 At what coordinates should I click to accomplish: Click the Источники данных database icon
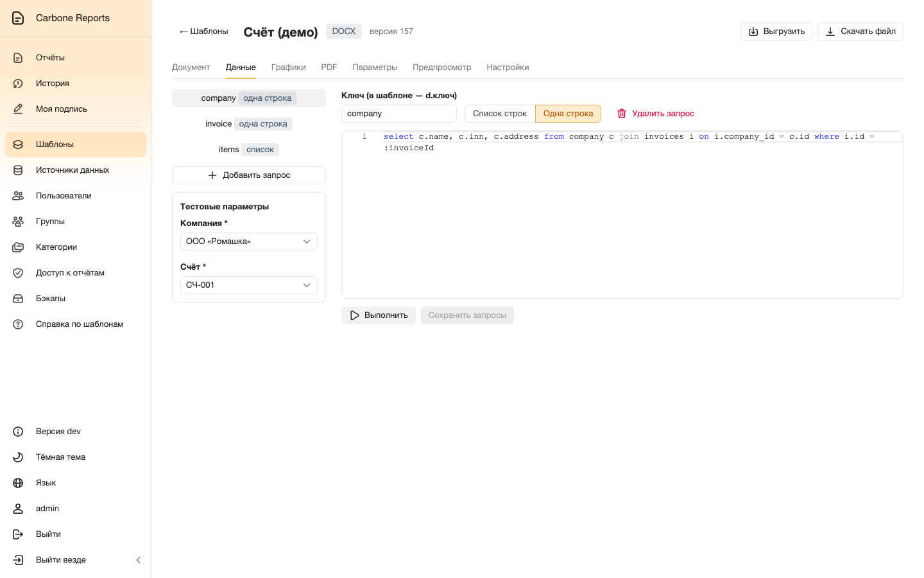click(x=18, y=170)
